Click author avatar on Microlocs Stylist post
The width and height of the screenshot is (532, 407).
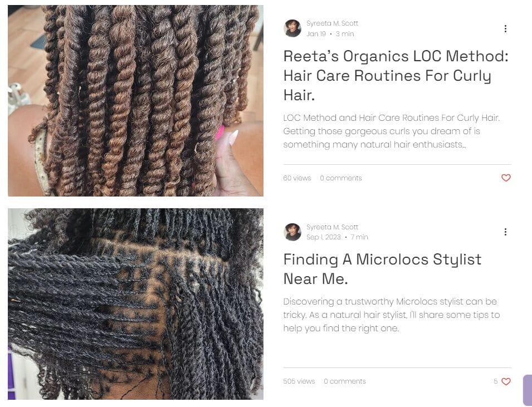click(292, 232)
